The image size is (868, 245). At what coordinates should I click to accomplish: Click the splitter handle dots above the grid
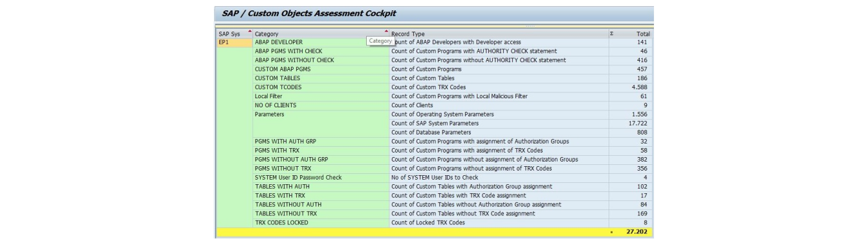[530, 27]
